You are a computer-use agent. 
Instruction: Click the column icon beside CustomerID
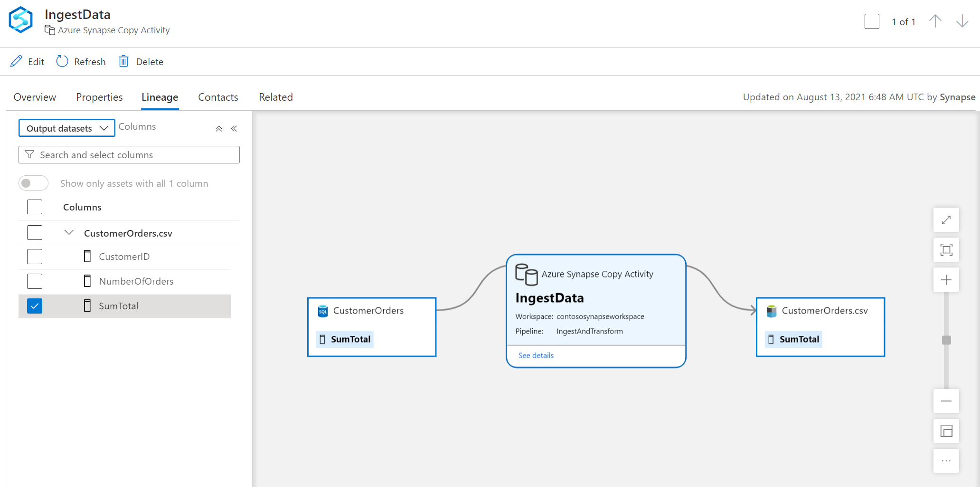(87, 257)
